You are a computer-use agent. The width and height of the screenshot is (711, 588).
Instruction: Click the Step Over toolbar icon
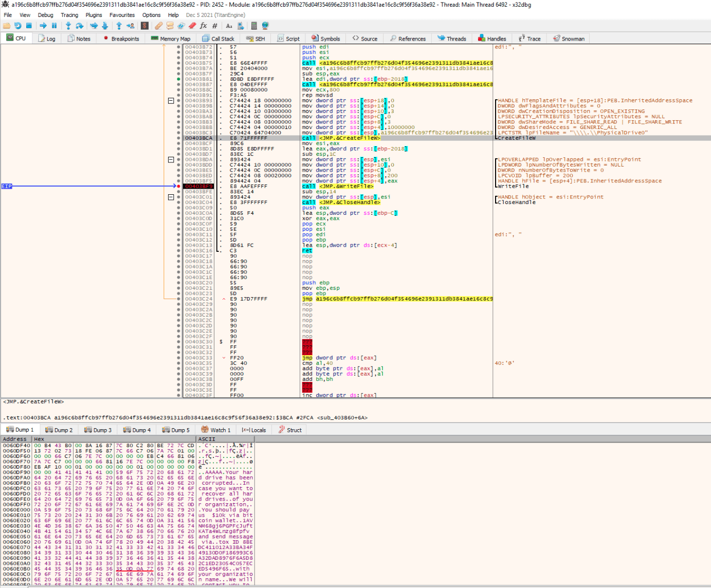pyautogui.click(x=80, y=26)
